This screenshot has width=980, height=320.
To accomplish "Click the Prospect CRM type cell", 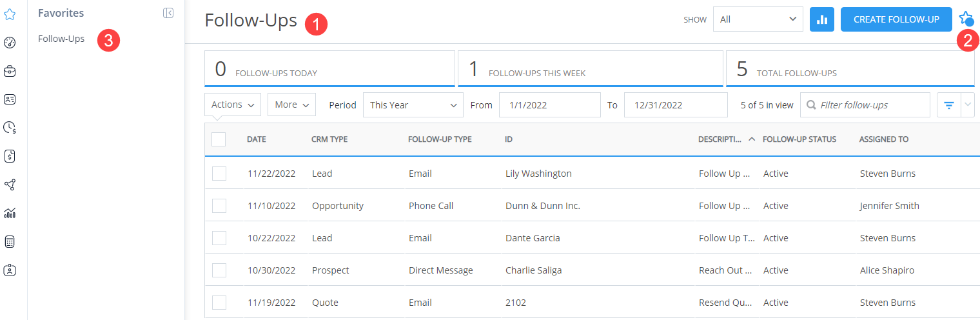I will tap(331, 270).
